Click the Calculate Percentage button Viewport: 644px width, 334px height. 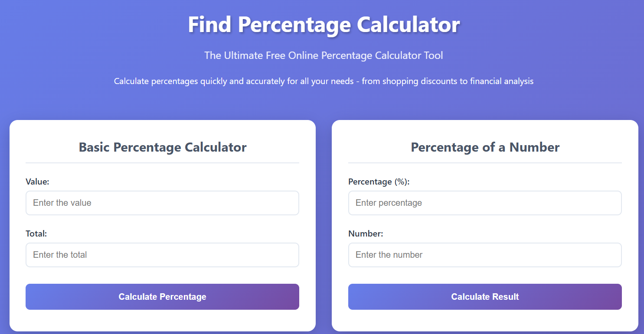pos(162,297)
